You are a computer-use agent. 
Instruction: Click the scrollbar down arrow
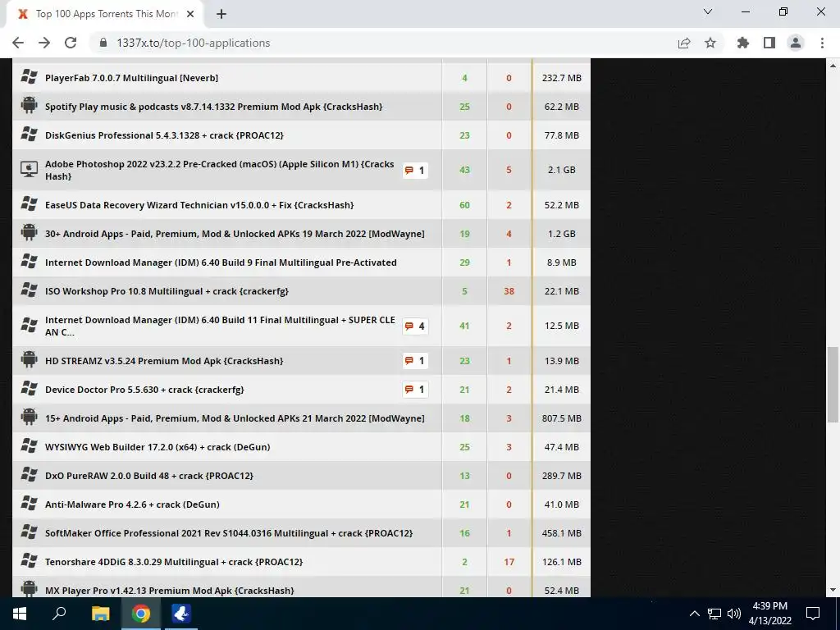click(x=833, y=591)
